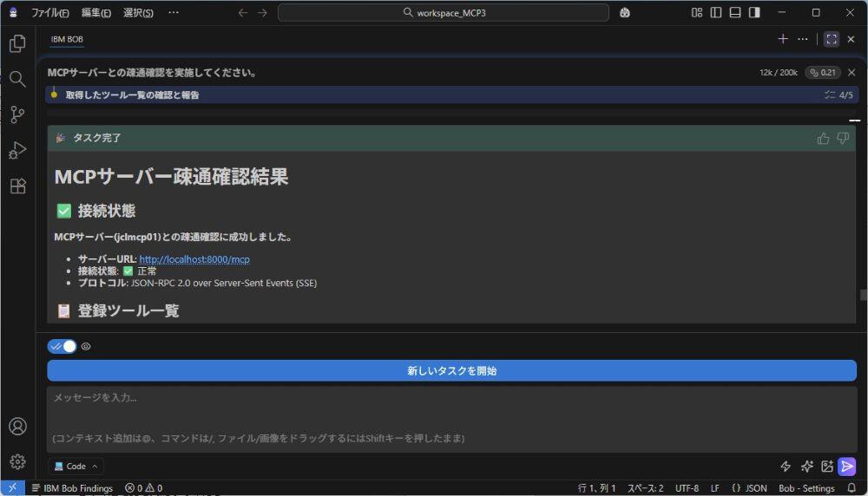Expand the task title MCPサーバーとの疎通確認
The width and height of the screenshot is (868, 496).
[x=152, y=73]
